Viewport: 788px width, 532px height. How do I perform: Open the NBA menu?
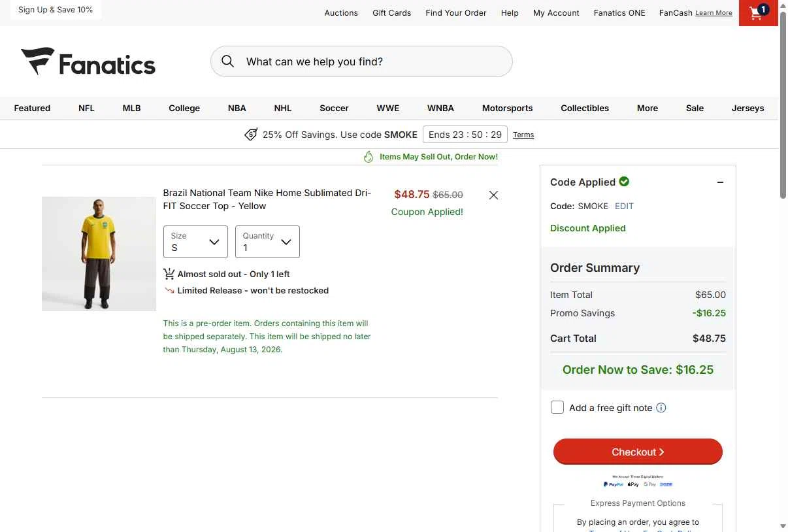pos(237,108)
